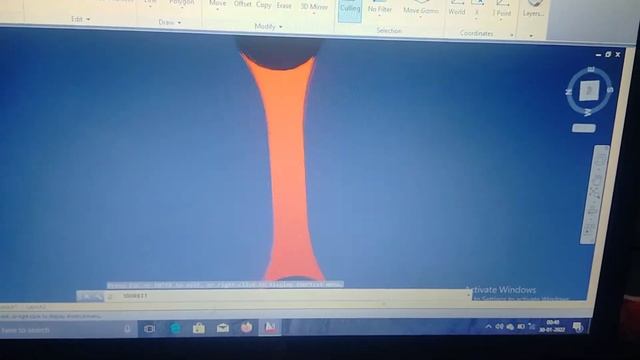
Task: Open Firefox from the taskbar
Action: (x=246, y=327)
